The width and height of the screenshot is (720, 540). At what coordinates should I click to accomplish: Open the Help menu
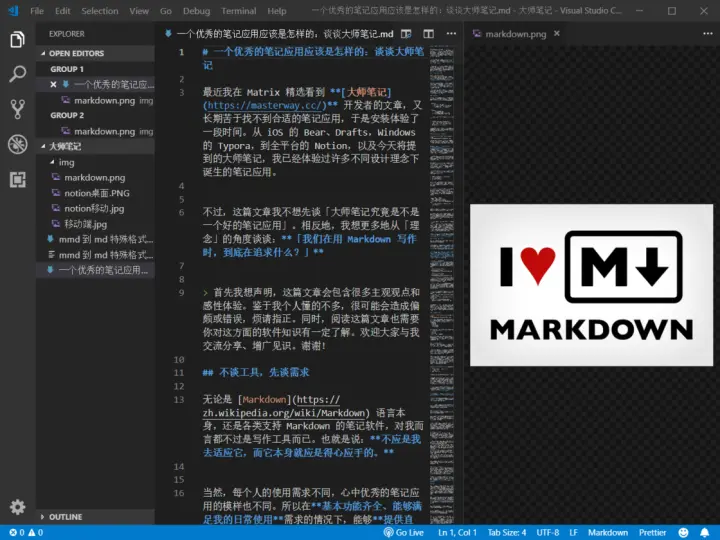pyautogui.click(x=276, y=11)
